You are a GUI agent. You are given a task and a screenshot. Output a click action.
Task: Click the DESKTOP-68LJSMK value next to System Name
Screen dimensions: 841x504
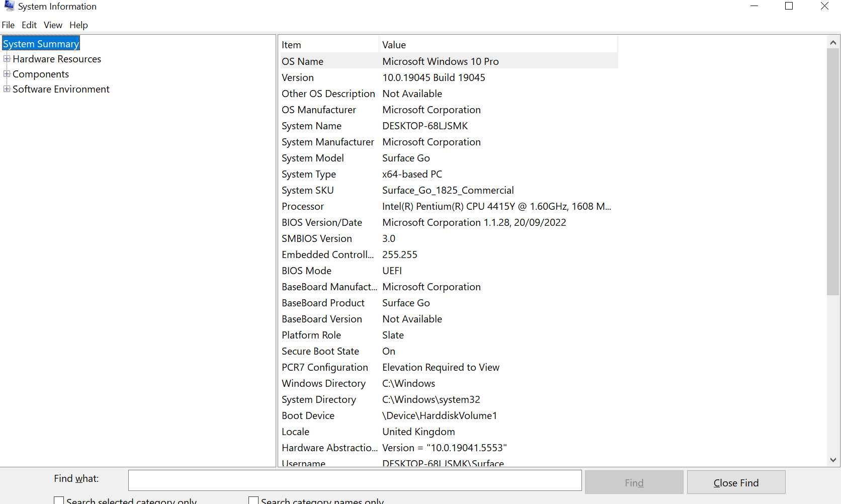[425, 126]
